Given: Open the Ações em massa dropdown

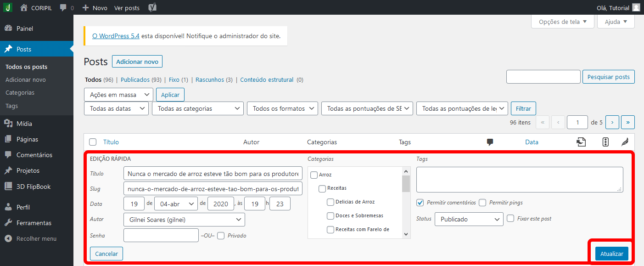Looking at the screenshot, I should pyautogui.click(x=118, y=95).
